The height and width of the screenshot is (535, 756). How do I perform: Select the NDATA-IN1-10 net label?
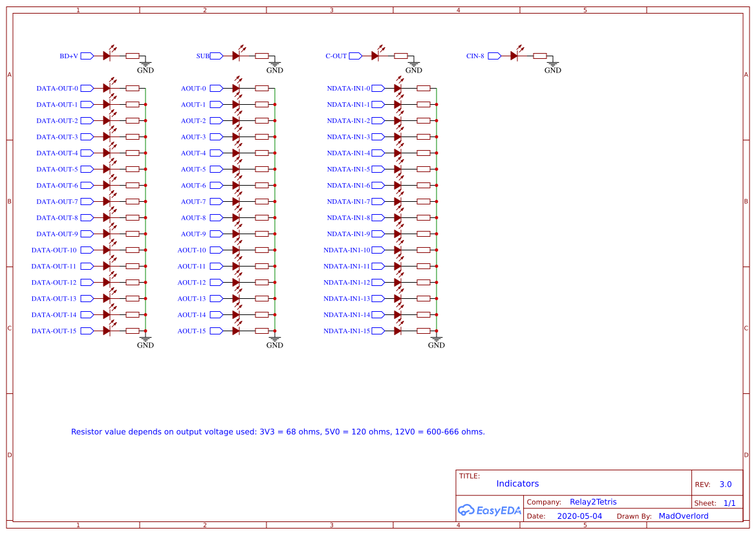click(348, 250)
